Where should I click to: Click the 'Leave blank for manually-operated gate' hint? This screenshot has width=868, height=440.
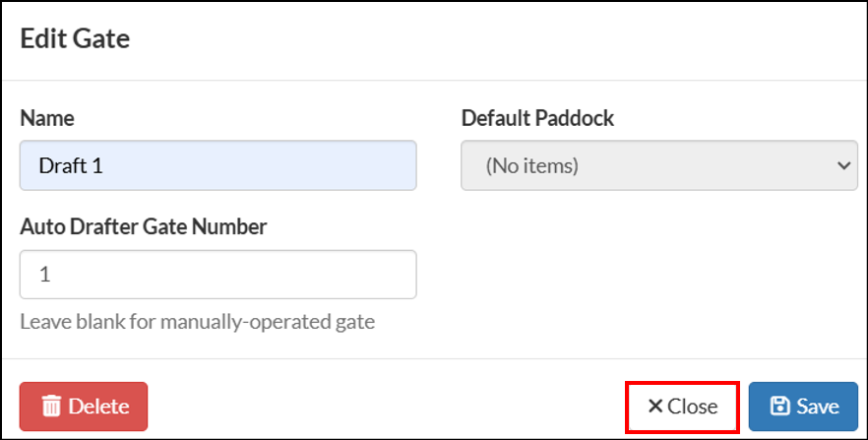[x=198, y=322]
